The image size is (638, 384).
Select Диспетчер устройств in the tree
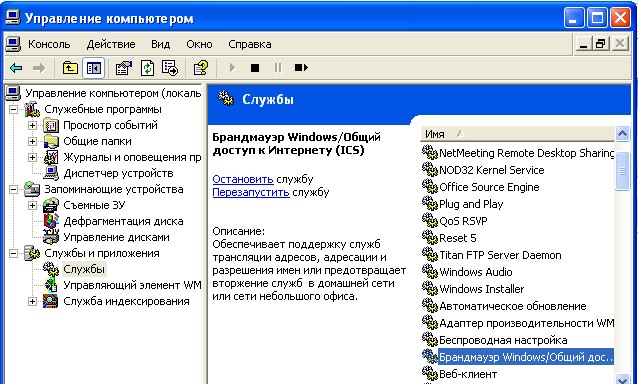118,173
